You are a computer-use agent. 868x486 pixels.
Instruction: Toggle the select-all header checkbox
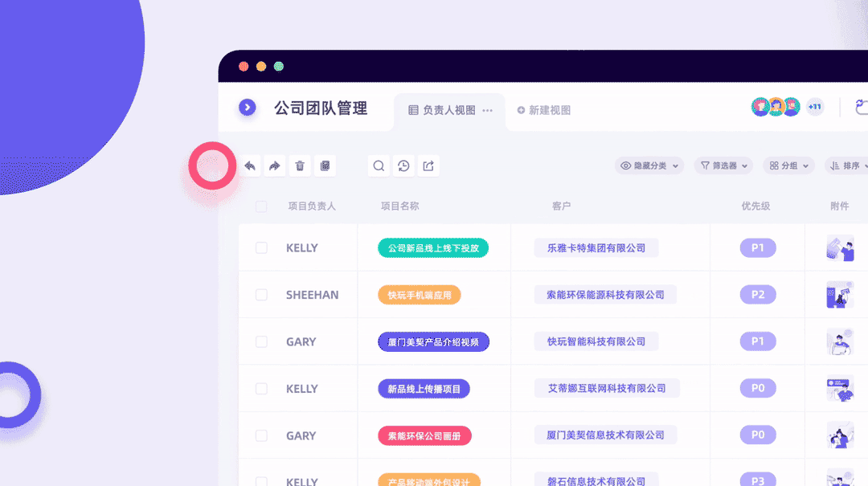261,206
